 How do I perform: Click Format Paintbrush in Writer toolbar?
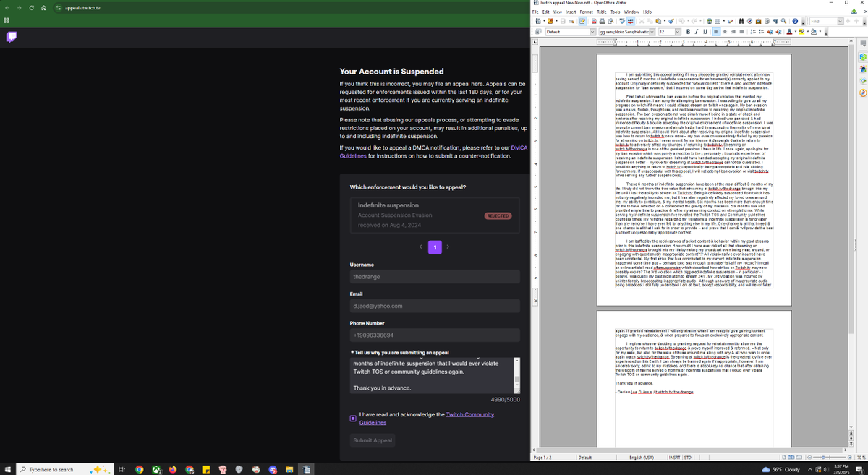(671, 21)
